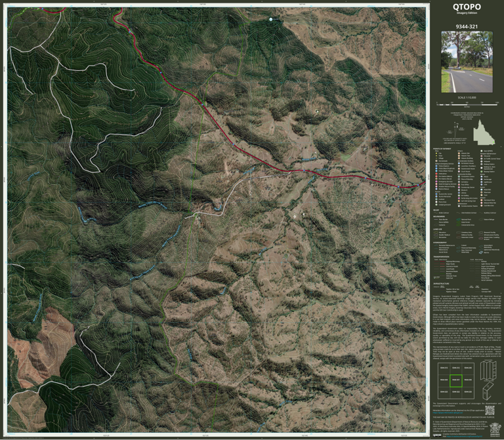
Task: Click the QTOPO title heading
Action: [x=467, y=7]
